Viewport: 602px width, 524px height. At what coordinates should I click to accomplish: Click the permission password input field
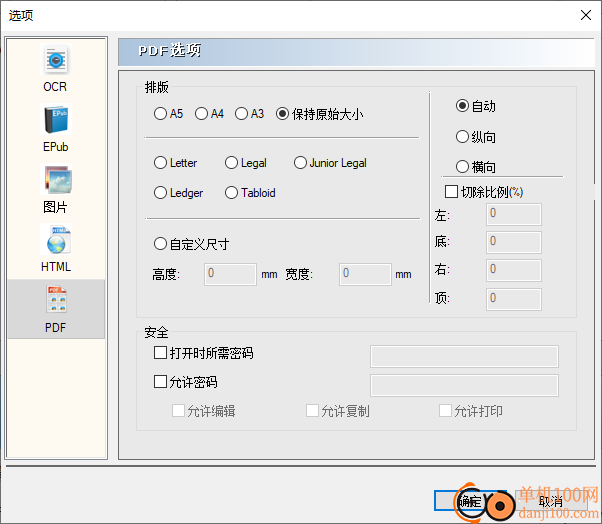pyautogui.click(x=464, y=386)
